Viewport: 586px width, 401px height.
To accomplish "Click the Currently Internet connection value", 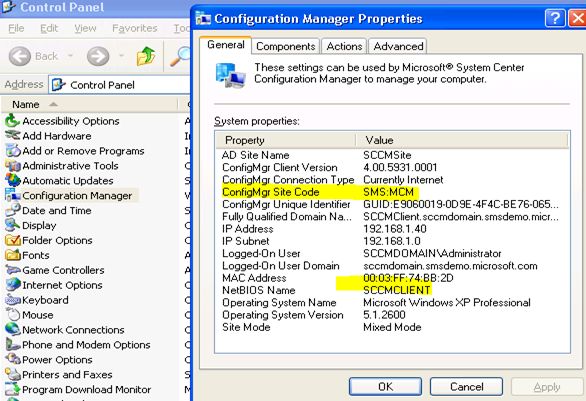I will tap(403, 180).
